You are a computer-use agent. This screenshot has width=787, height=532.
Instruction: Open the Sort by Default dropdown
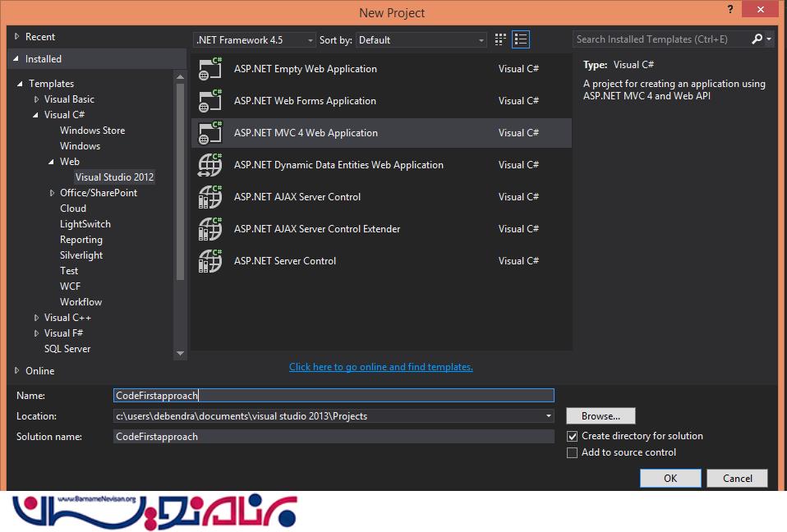click(x=421, y=39)
